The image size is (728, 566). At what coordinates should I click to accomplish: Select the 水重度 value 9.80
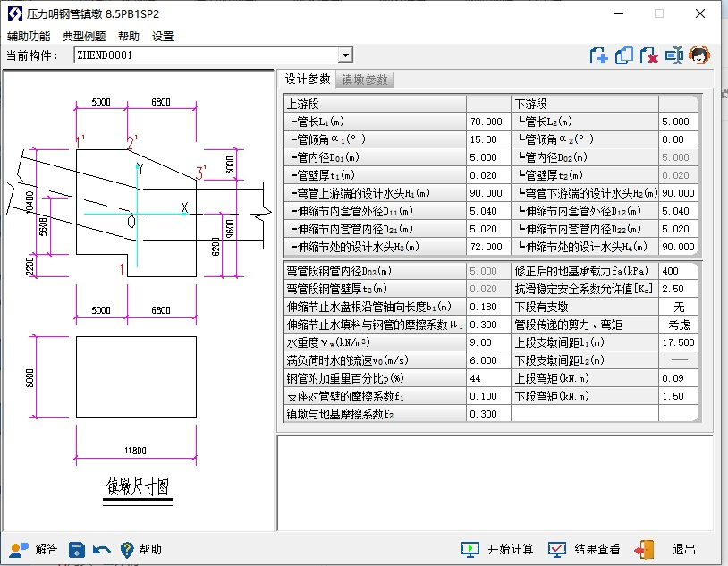coord(488,342)
